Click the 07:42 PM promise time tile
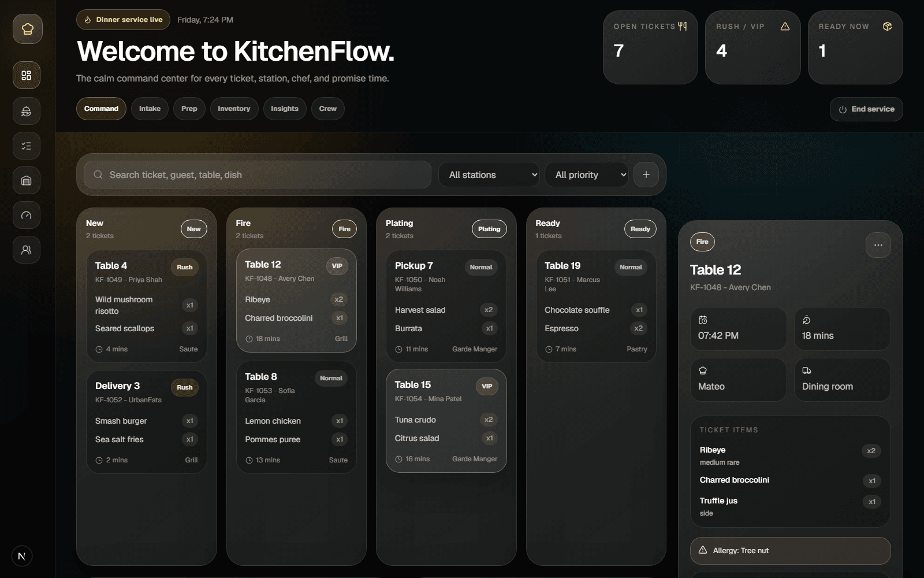Image resolution: width=924 pixels, height=578 pixels. [x=738, y=329]
